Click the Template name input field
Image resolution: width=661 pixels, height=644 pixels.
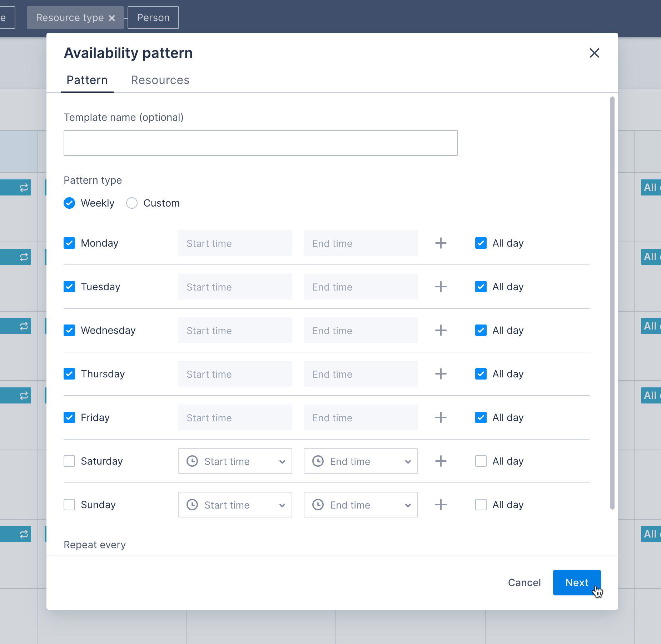click(260, 143)
